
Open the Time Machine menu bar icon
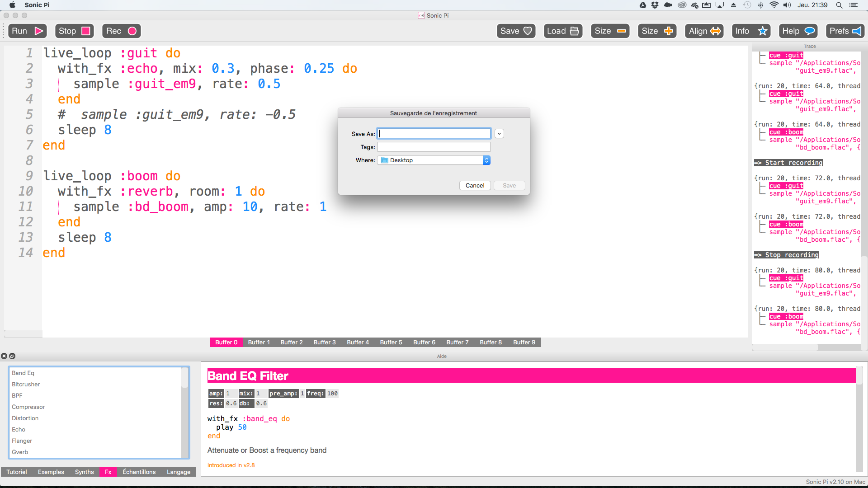tap(747, 5)
